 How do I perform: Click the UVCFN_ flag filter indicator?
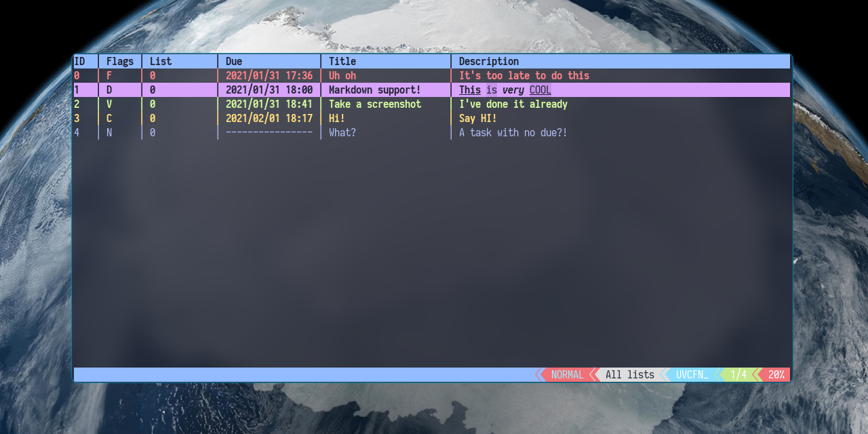pyautogui.click(x=692, y=374)
